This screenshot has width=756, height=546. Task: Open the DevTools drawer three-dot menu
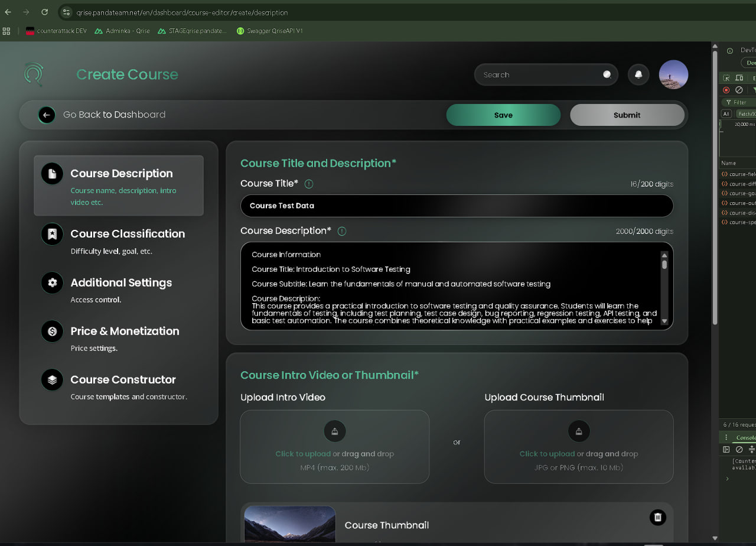726,438
